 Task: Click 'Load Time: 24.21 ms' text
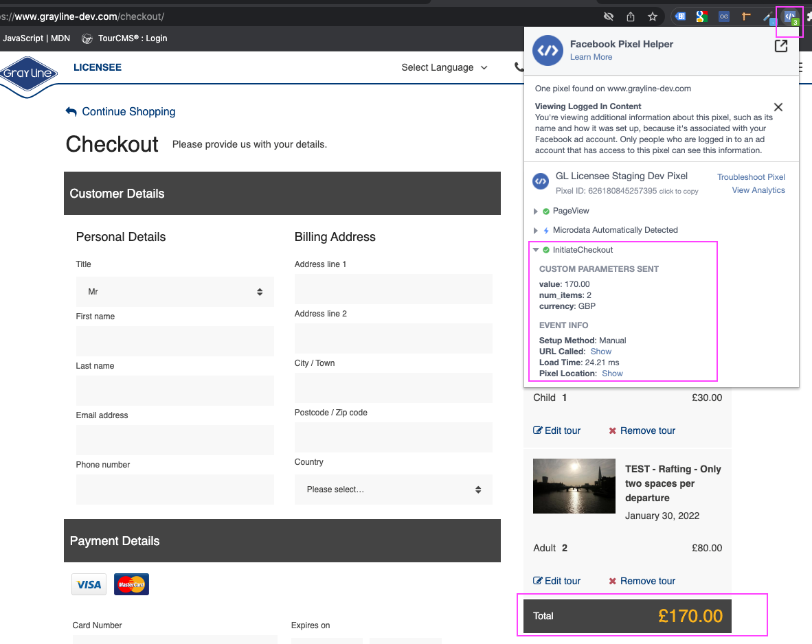pyautogui.click(x=579, y=363)
